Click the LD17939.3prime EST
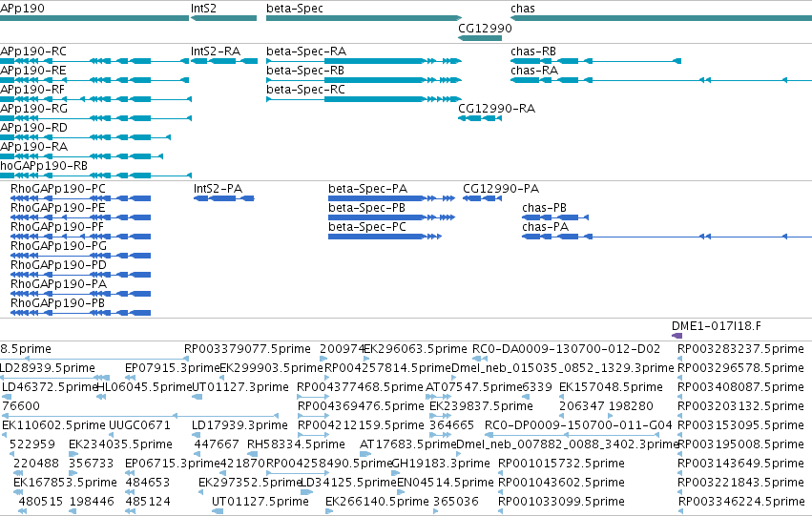Viewport: 812px width, 516px height. pyautogui.click(x=239, y=425)
